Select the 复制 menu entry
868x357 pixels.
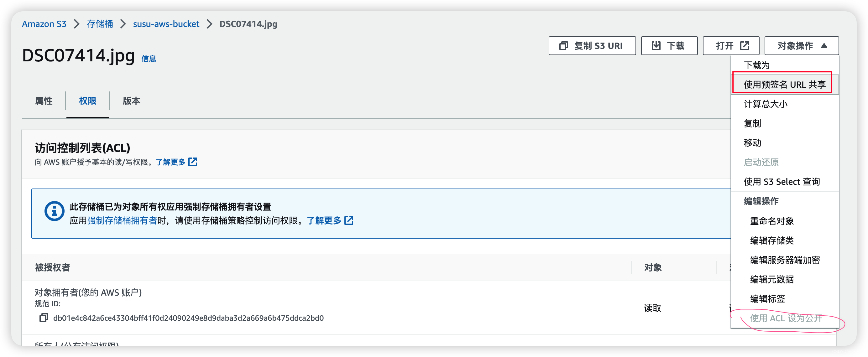pyautogui.click(x=785, y=124)
